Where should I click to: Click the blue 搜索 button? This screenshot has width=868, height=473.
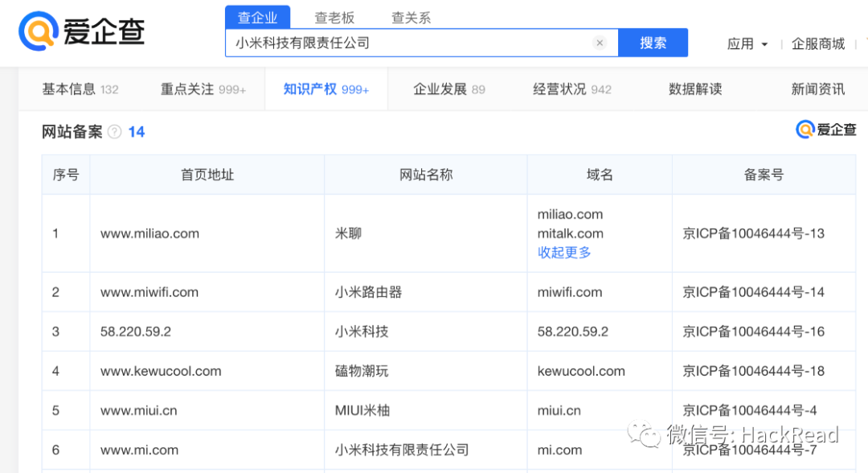[653, 43]
